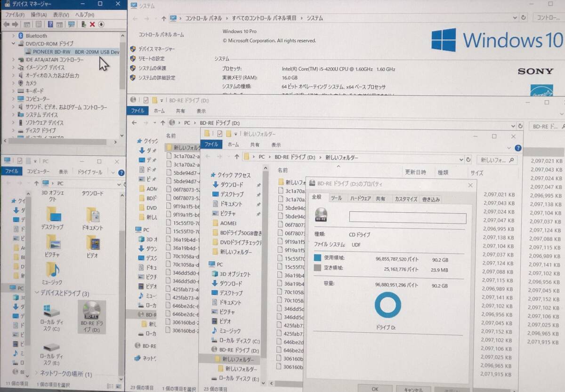Expand the イメージング デバイス node
The height and width of the screenshot is (392, 565).
click(13, 67)
